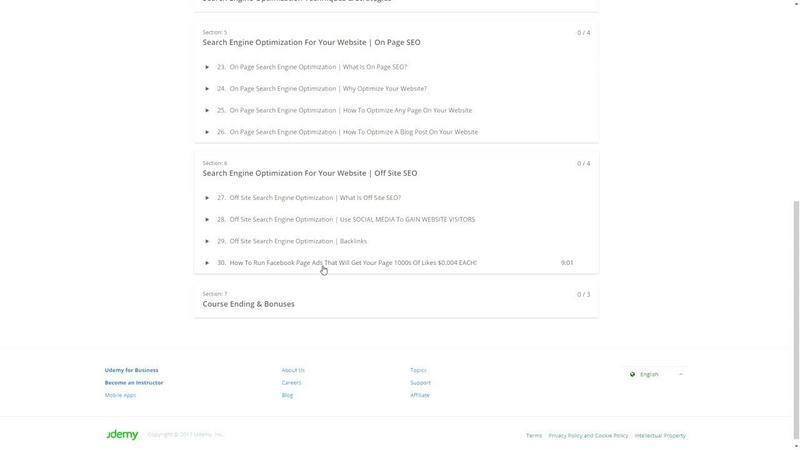Open Mobile Apps footer link
Screen dimensions: 800x450
pos(120,395)
